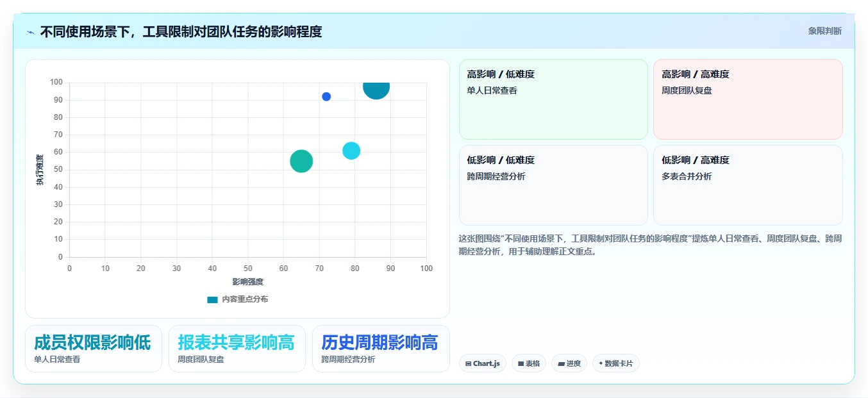
Task: Open the 低影响 / 高难度 quadrant card
Action: [x=748, y=185]
